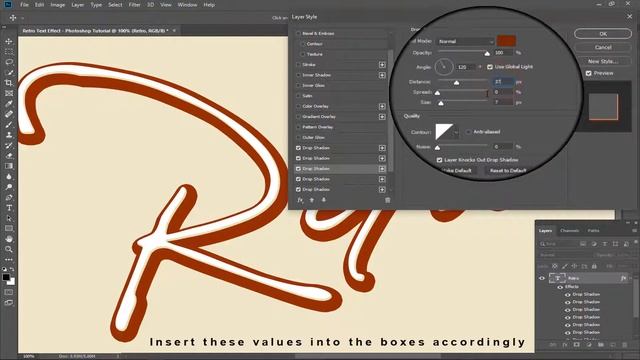The image size is (640, 360).
Task: Switch to the Channels tab
Action: [x=569, y=231]
